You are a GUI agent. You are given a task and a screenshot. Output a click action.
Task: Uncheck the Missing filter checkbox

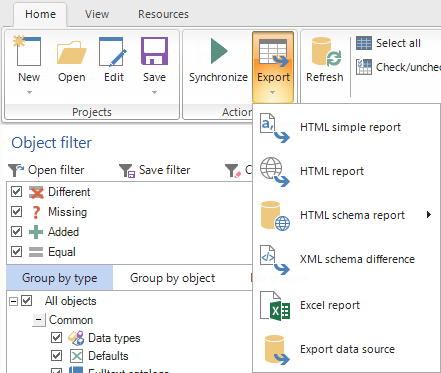point(16,212)
